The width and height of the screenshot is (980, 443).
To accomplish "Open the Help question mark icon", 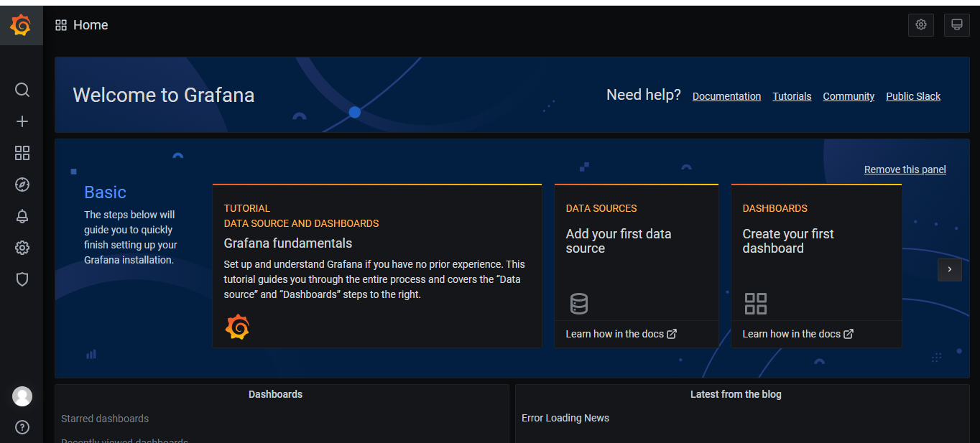I will (22, 427).
